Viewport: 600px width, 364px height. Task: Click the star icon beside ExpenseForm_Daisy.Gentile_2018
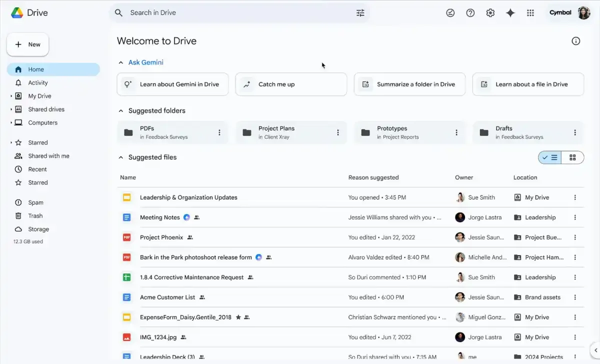coord(238,317)
